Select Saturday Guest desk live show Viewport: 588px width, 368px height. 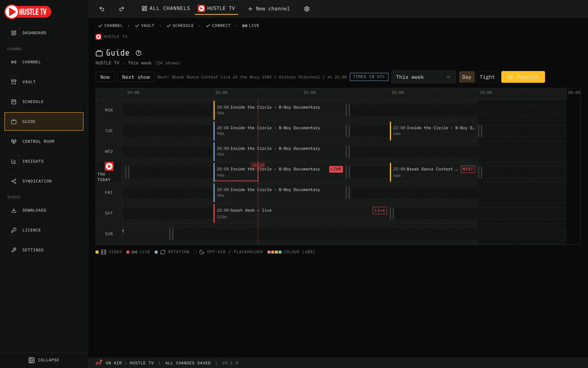tap(301, 213)
